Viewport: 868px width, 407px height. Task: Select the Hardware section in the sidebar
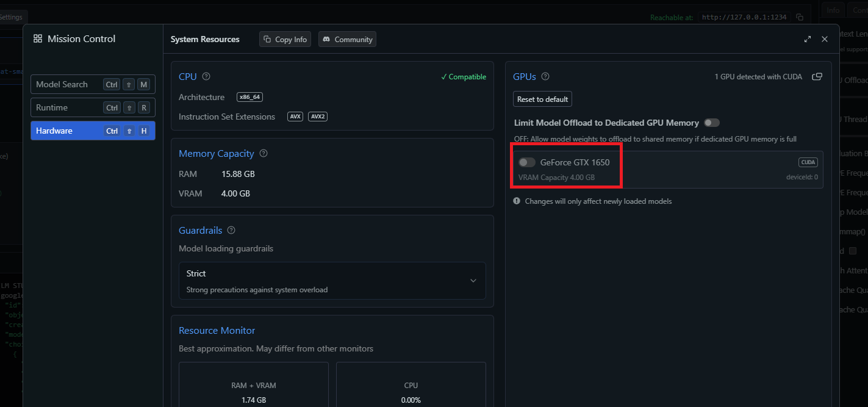pos(93,131)
